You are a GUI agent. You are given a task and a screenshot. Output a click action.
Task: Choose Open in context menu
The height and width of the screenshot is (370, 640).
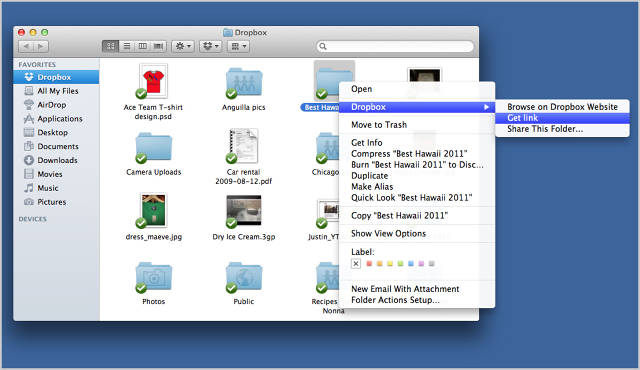tap(417, 89)
